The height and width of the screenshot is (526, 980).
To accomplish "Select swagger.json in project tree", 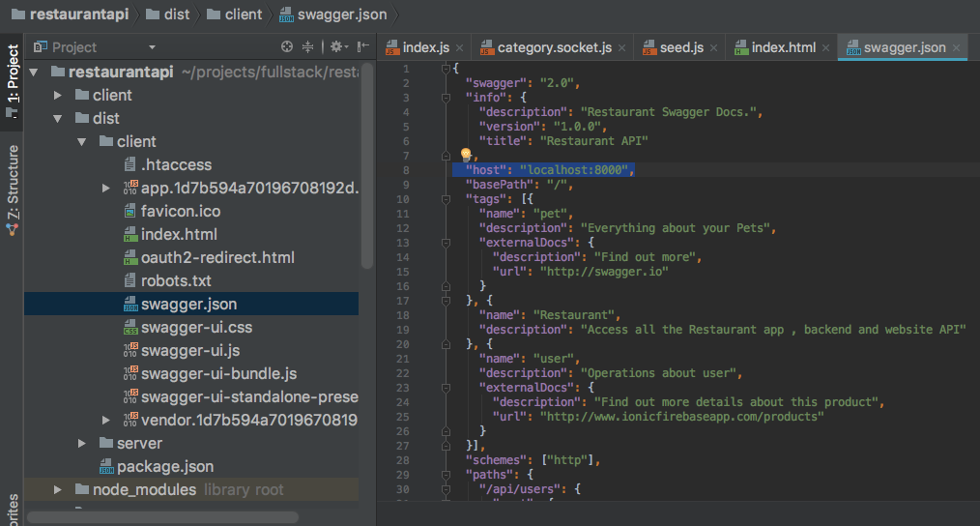I will point(191,304).
